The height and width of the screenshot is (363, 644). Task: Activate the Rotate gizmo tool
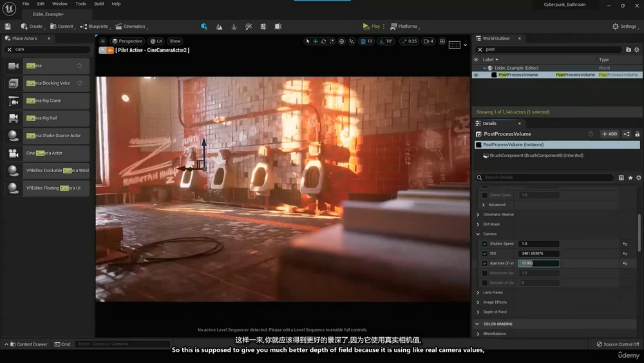click(324, 41)
